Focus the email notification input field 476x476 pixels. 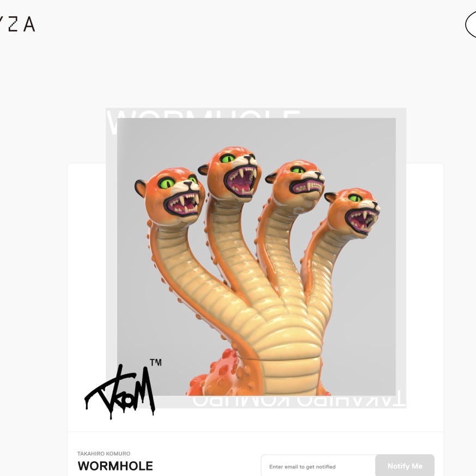click(319, 466)
